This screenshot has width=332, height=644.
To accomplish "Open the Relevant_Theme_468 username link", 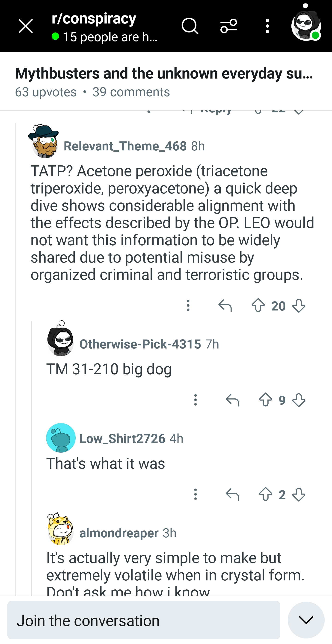I will (125, 146).
